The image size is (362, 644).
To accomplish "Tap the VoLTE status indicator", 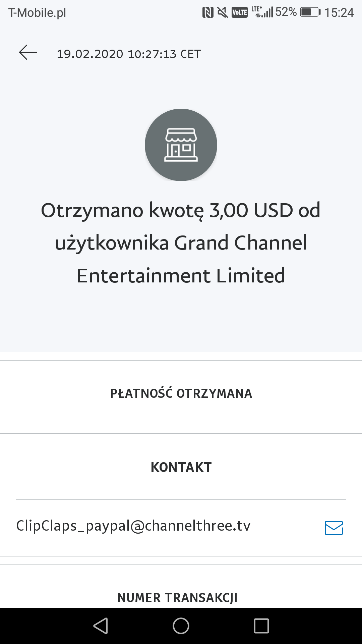I will point(240,12).
